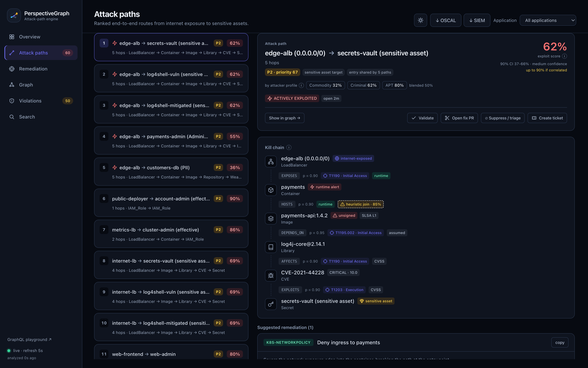Click the internet-exposed badge
This screenshot has height=368, width=588.
353,158
